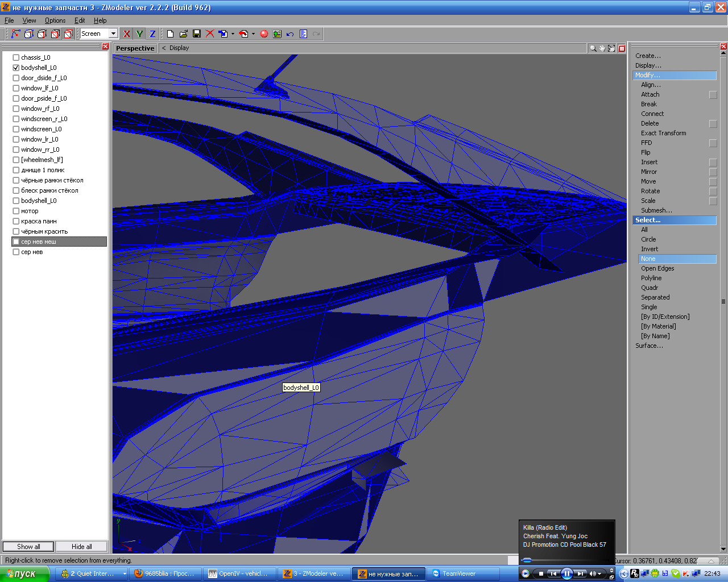Switch to faces (polygons) level icon
Image resolution: width=728 pixels, height=582 pixels.
[x=42, y=34]
